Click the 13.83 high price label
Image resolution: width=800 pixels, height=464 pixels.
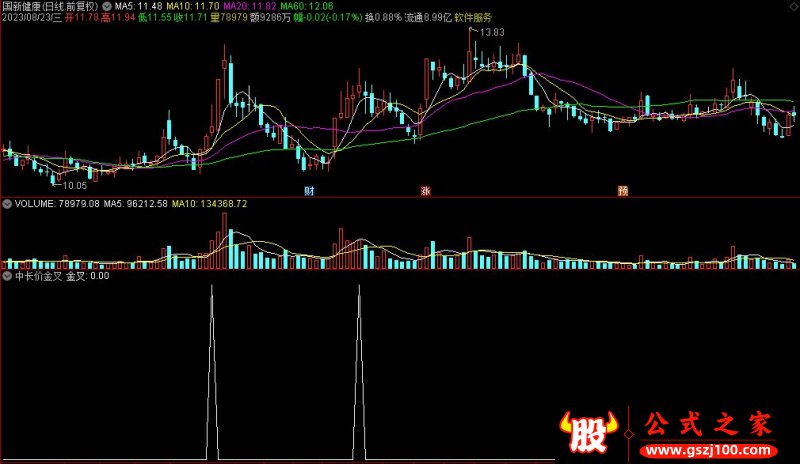[492, 32]
